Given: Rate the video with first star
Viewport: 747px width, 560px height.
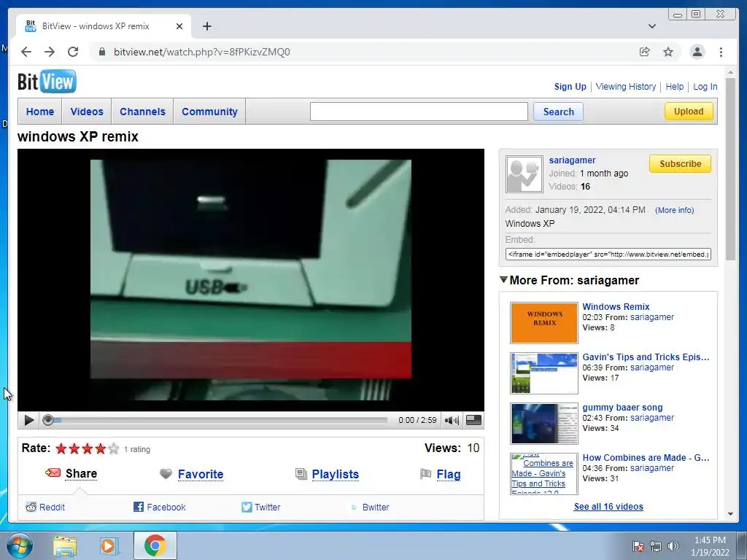Looking at the screenshot, I should 61,448.
